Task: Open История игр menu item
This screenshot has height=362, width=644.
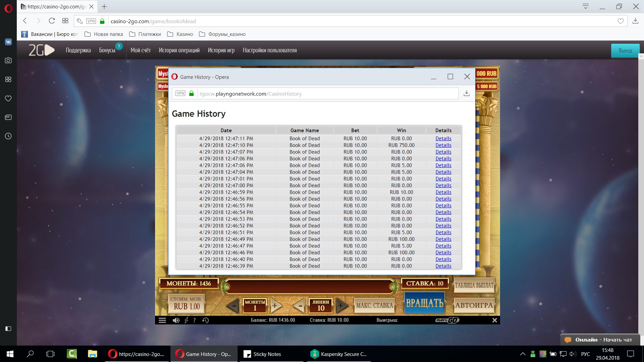Action: tap(221, 50)
